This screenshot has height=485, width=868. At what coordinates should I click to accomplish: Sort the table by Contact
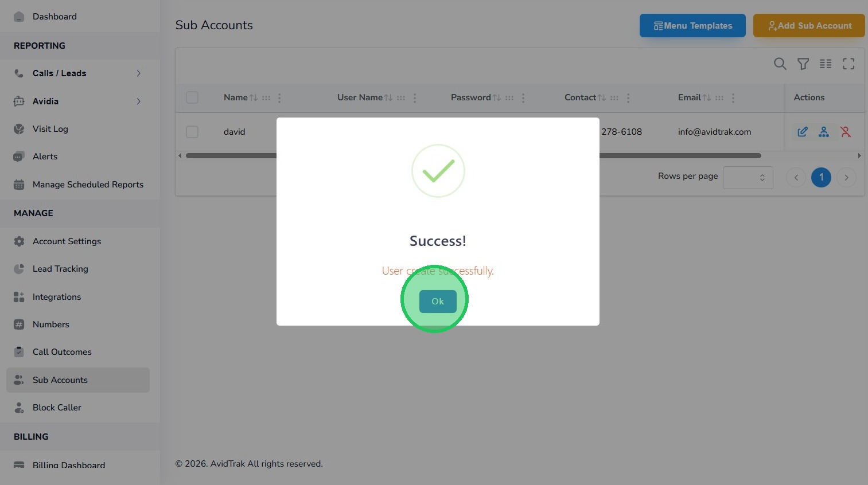click(602, 98)
